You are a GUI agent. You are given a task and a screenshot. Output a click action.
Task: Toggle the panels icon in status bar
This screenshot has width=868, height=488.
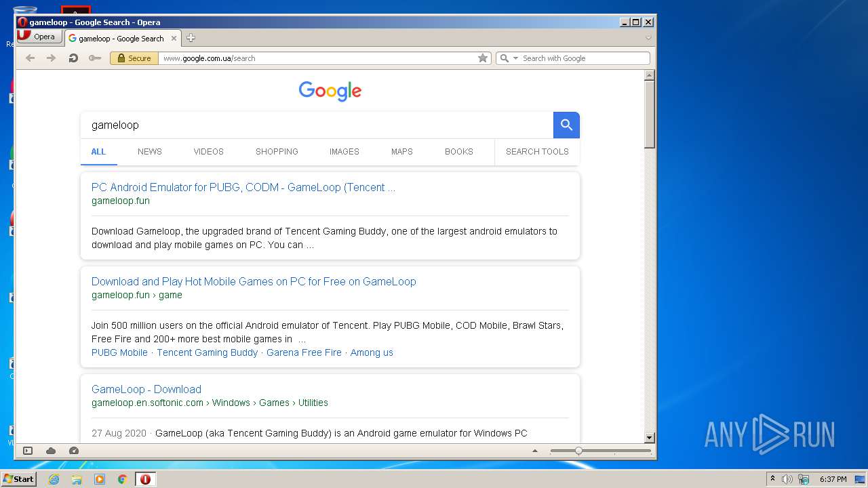coord(28,451)
